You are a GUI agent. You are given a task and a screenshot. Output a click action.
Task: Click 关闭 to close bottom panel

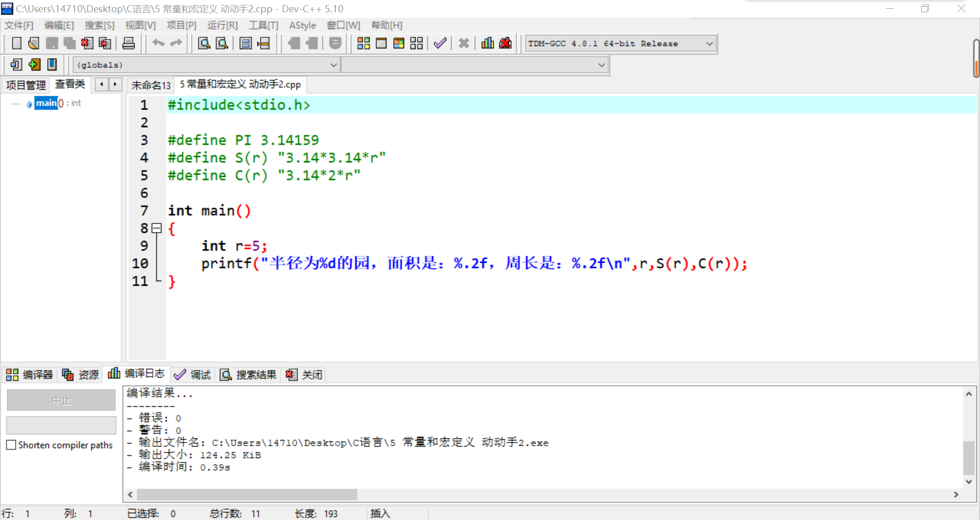coord(304,375)
